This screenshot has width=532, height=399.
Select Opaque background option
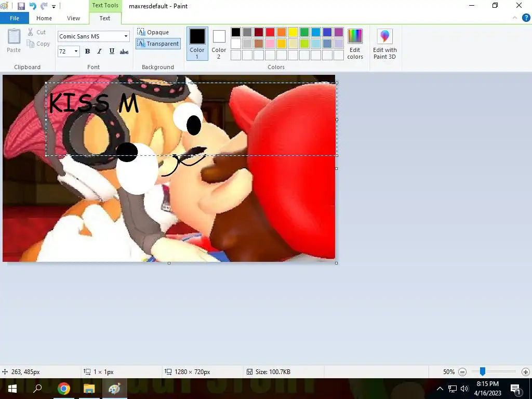pyautogui.click(x=153, y=32)
